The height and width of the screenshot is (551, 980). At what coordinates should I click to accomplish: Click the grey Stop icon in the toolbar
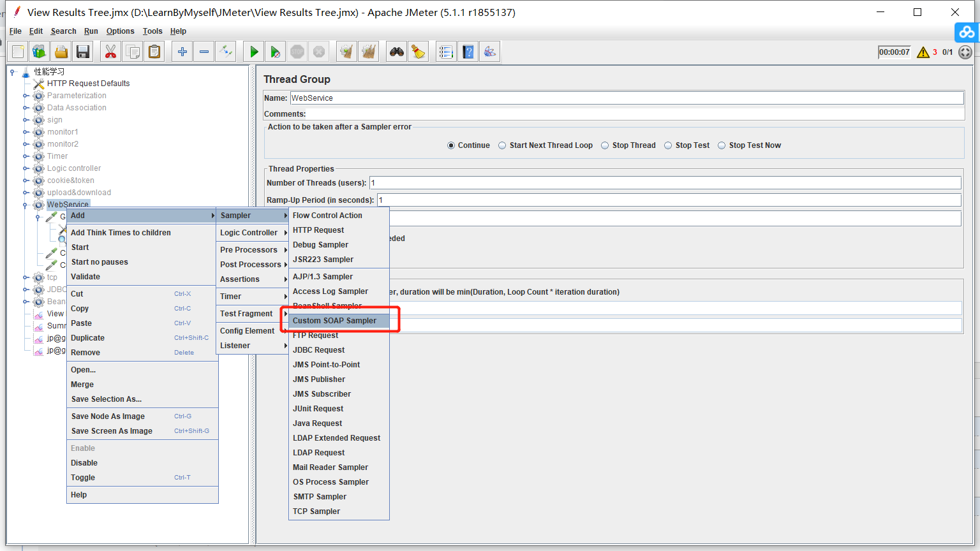297,52
